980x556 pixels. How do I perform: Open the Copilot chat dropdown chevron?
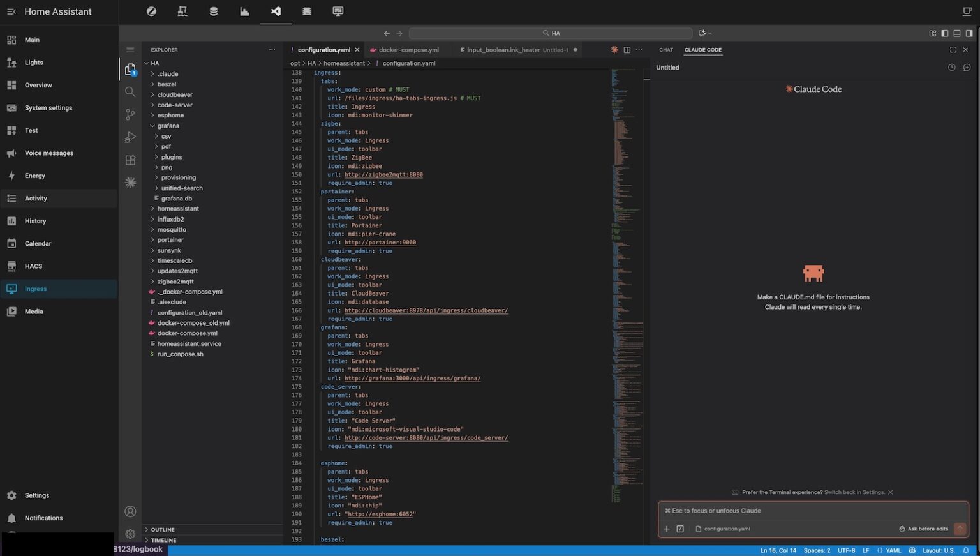(x=710, y=33)
